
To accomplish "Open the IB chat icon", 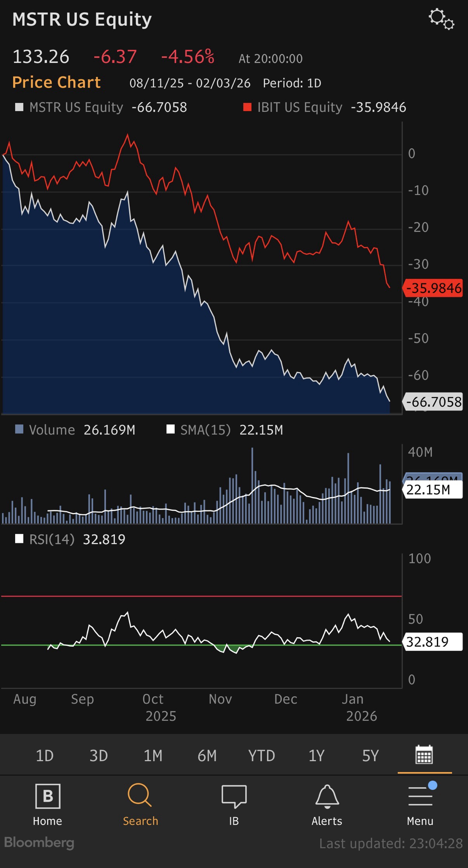I will click(234, 796).
